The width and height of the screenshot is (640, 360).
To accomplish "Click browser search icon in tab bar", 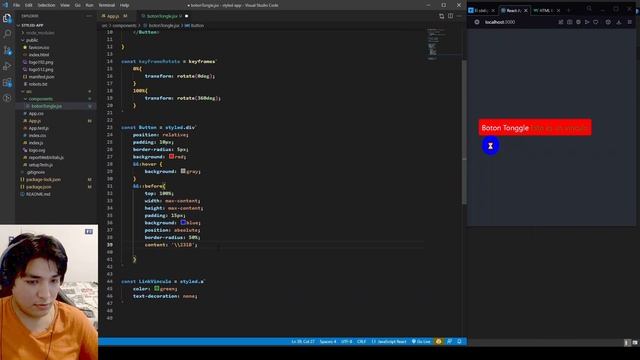I will (589, 8).
